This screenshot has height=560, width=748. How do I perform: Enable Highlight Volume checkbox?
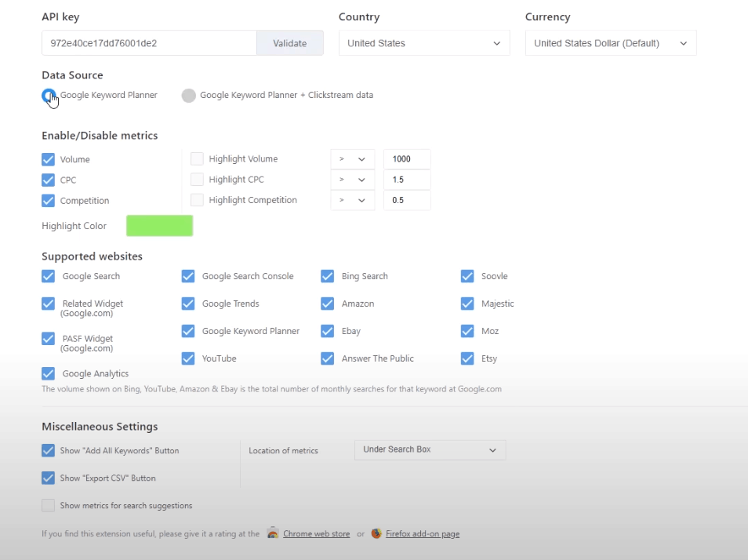click(x=197, y=159)
